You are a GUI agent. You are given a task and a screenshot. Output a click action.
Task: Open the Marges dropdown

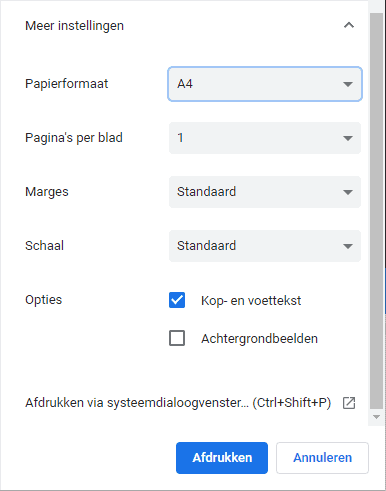pos(265,192)
